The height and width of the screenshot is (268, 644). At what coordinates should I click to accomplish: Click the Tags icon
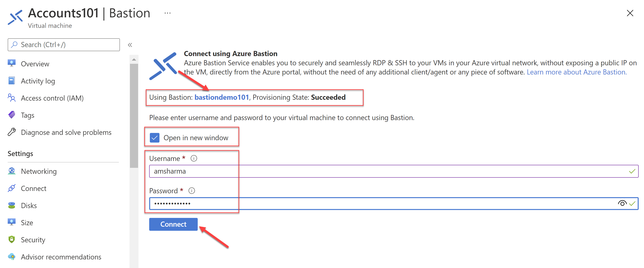point(11,115)
